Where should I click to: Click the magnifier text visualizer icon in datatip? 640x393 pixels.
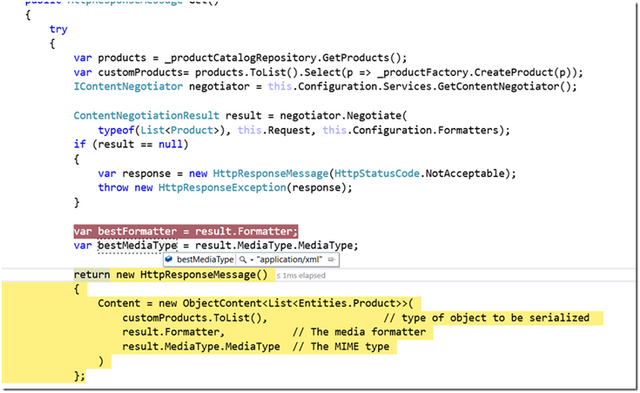point(242,260)
